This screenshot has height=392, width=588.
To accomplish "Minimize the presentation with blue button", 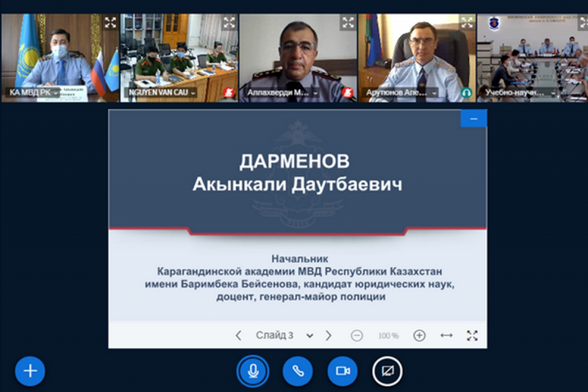I will [473, 118].
